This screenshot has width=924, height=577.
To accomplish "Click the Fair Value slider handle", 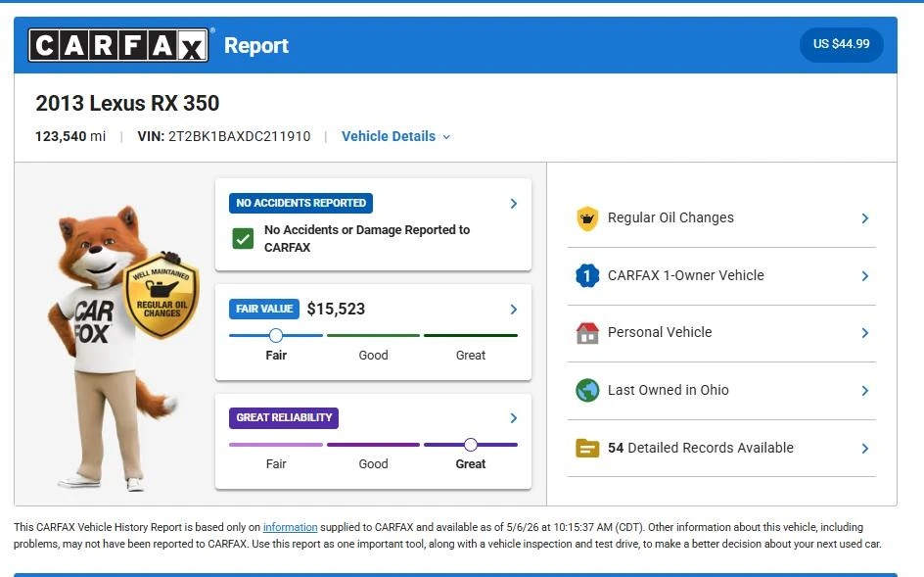I will (x=275, y=336).
